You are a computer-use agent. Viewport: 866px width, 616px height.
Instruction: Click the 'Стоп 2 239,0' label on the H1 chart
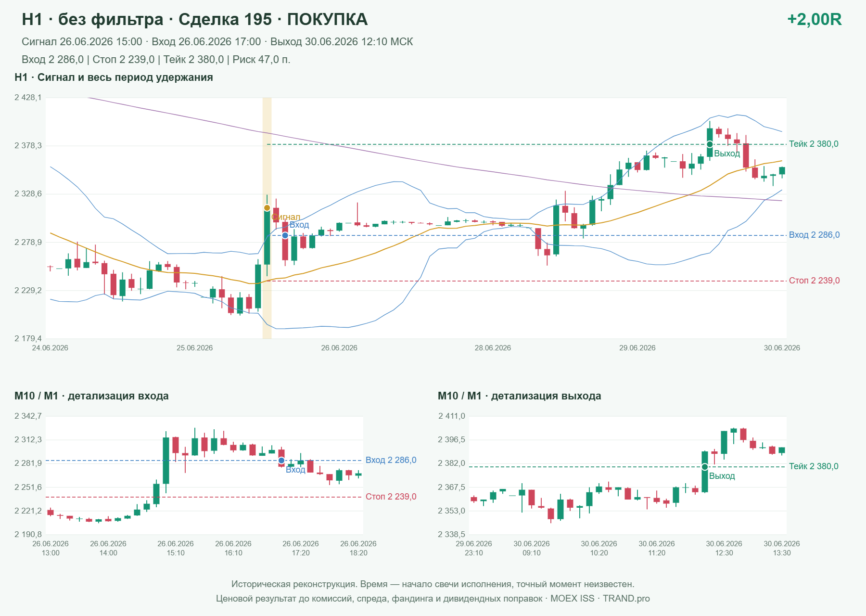pyautogui.click(x=814, y=281)
